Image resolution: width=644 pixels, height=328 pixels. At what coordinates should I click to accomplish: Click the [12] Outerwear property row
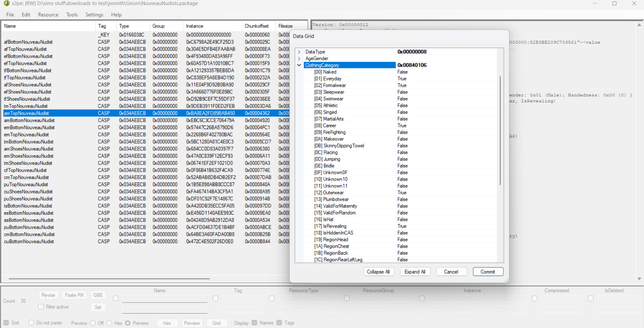[400, 193]
